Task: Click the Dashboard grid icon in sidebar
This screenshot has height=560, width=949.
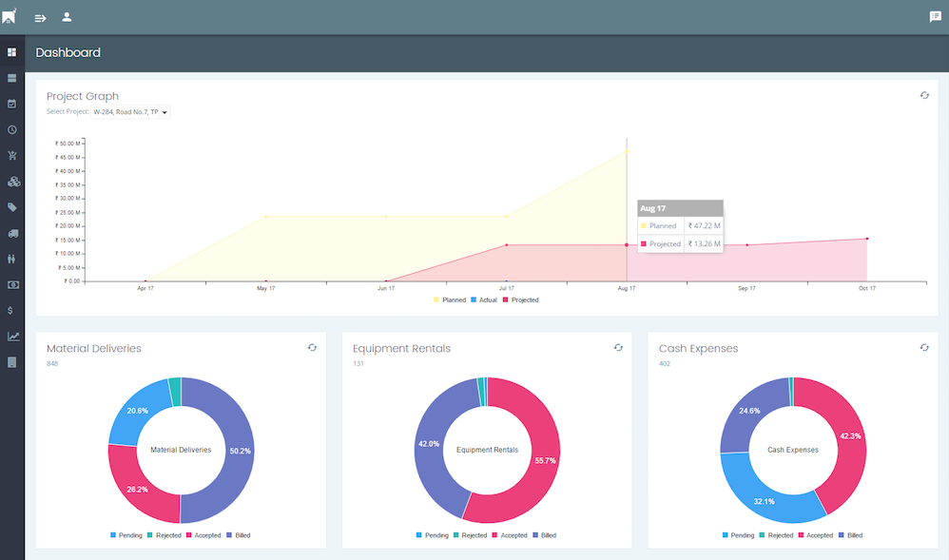Action: [12, 52]
